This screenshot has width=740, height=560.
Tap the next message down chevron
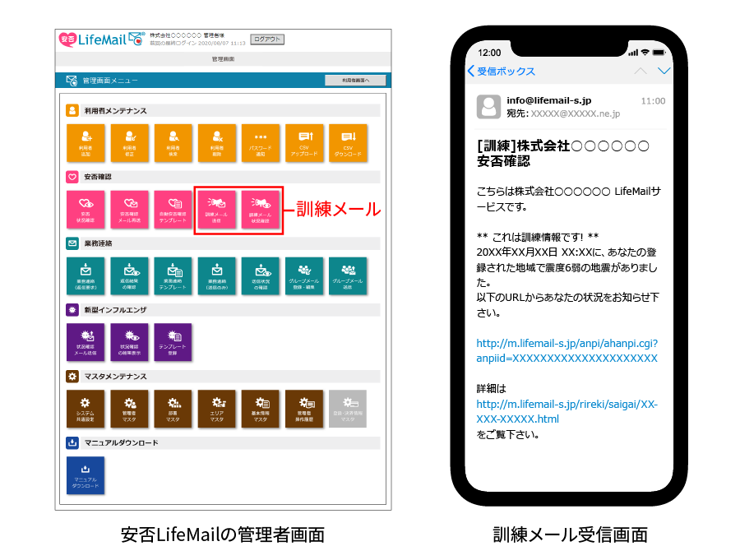(x=664, y=71)
